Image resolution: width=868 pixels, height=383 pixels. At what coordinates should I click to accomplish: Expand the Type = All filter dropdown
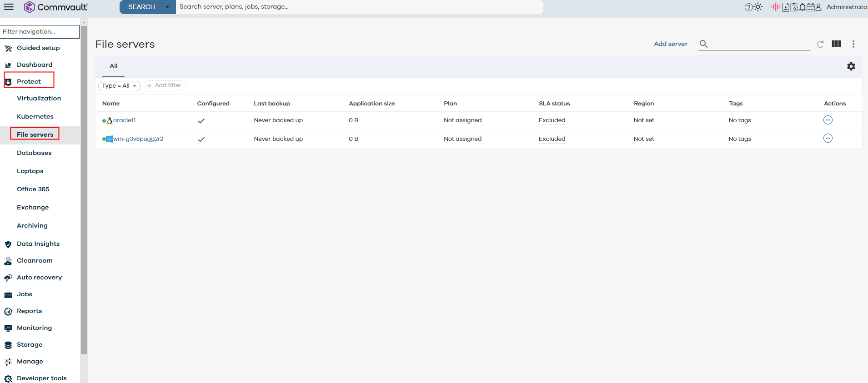click(x=119, y=85)
